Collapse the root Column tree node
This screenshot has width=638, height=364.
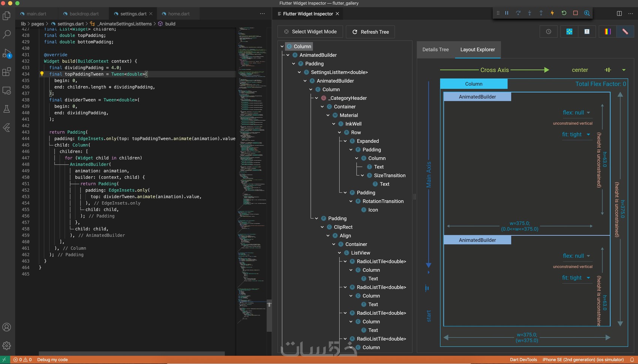[282, 47]
